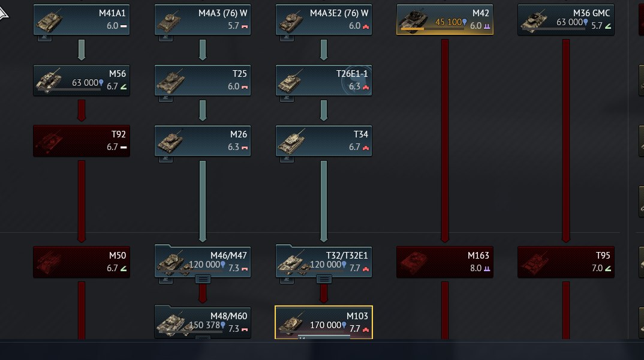
Task: Click the T25 medium tank icon
Action: [x=170, y=80]
